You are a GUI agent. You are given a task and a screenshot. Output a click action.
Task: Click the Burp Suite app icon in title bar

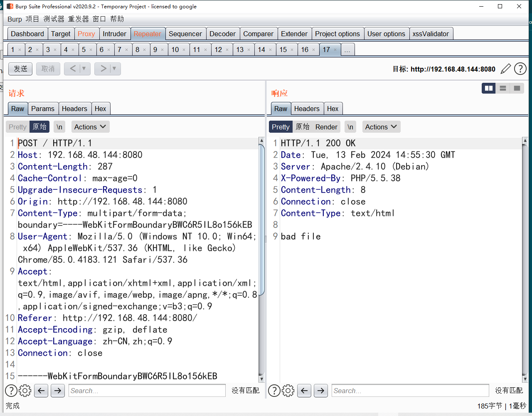click(x=10, y=6)
